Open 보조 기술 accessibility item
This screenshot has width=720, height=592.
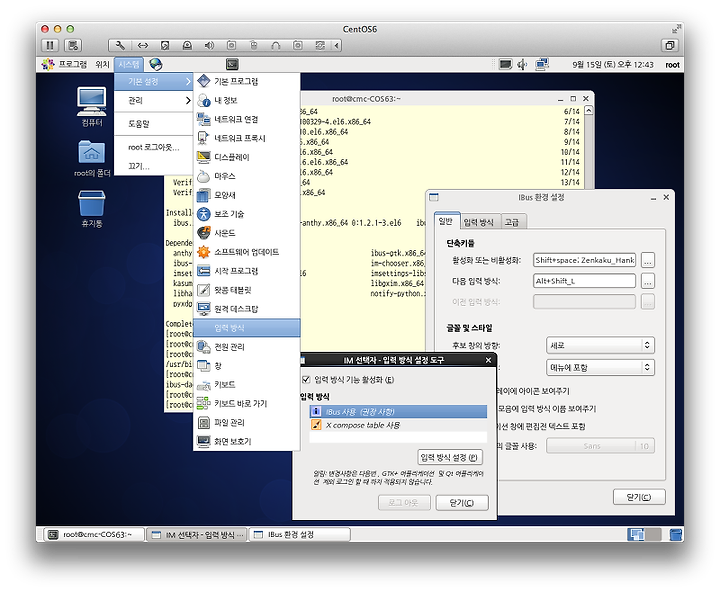[247, 214]
